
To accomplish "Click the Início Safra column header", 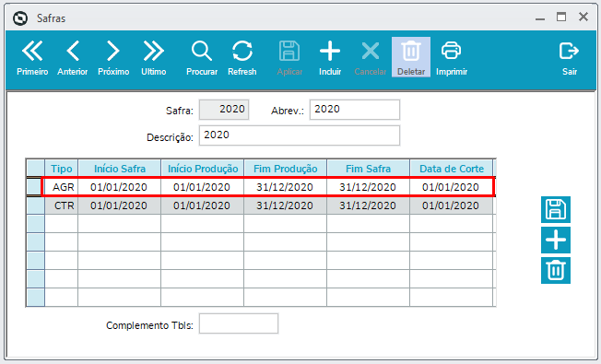I will click(120, 169).
